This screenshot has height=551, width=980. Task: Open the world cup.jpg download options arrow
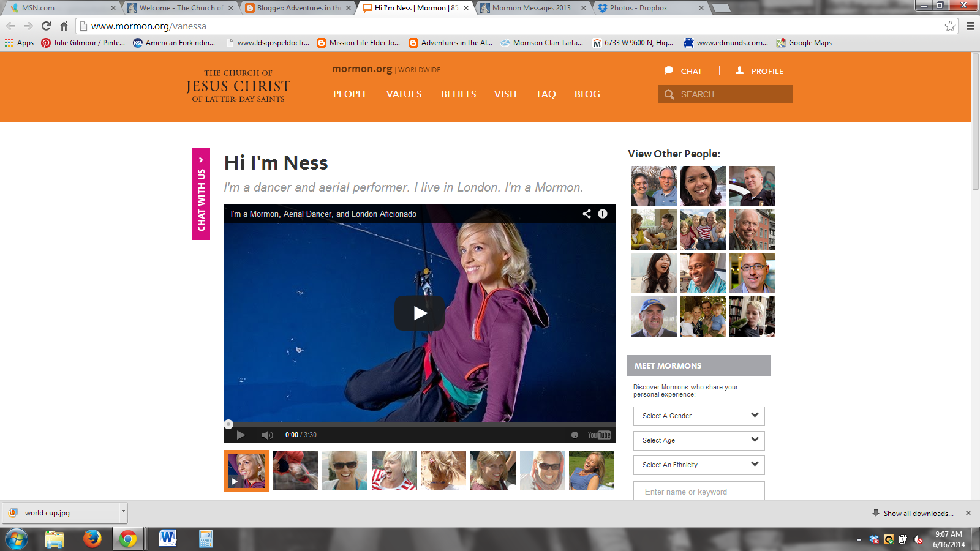[123, 512]
